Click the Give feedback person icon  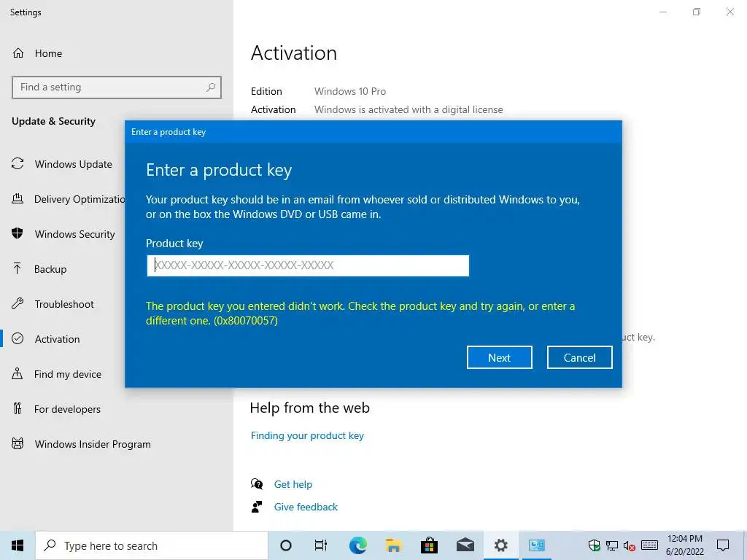click(x=257, y=507)
